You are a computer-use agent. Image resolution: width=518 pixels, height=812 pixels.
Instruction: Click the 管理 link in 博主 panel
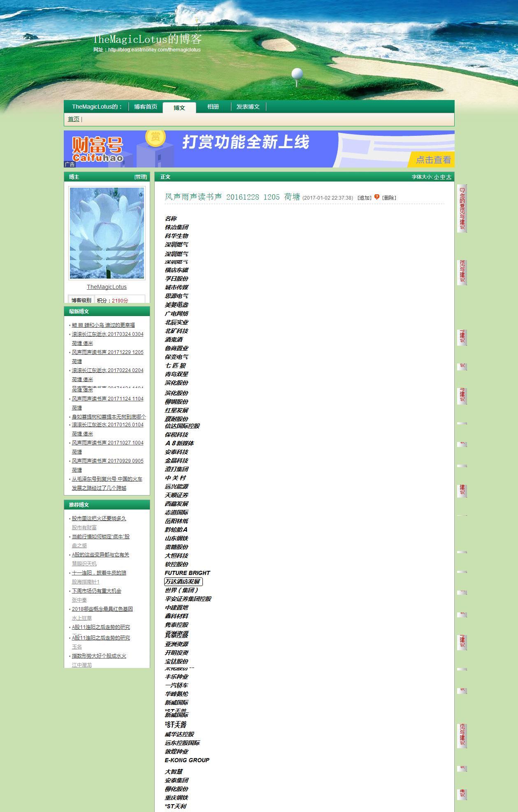pyautogui.click(x=141, y=177)
